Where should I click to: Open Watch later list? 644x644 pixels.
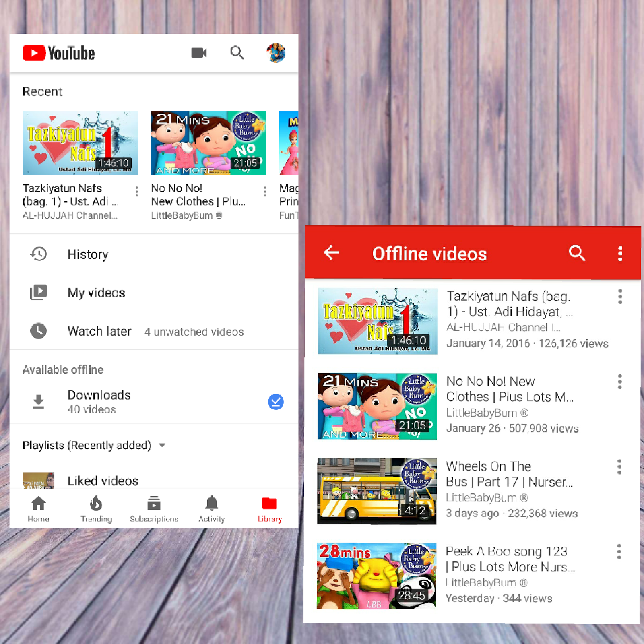pos(154,331)
